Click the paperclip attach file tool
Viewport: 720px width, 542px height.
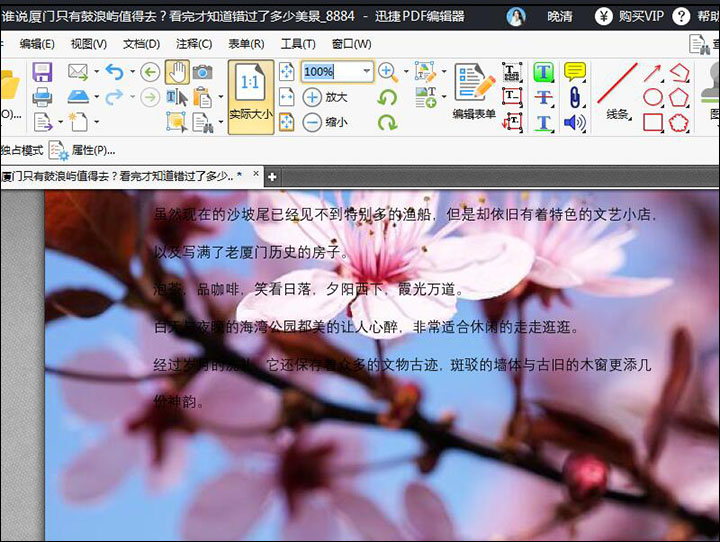click(574, 97)
